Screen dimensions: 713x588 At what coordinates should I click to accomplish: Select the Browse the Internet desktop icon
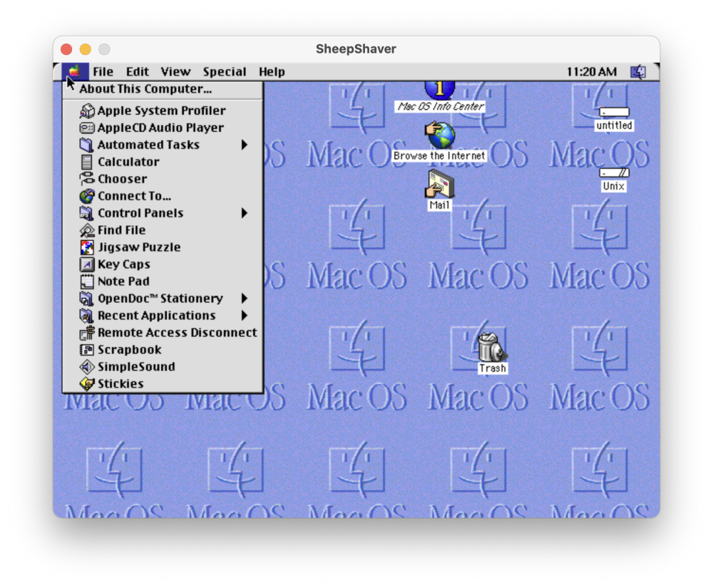pos(440,135)
